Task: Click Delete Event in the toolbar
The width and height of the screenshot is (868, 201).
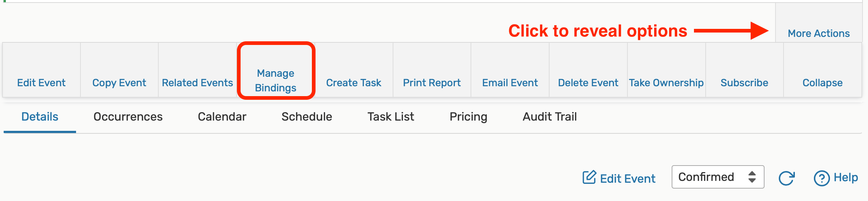Action: click(588, 83)
